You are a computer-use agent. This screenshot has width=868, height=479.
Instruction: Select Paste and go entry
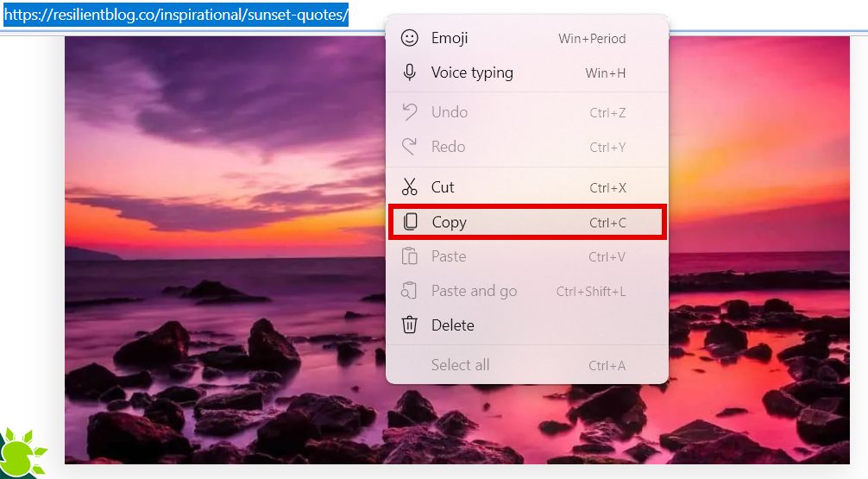coord(527,291)
